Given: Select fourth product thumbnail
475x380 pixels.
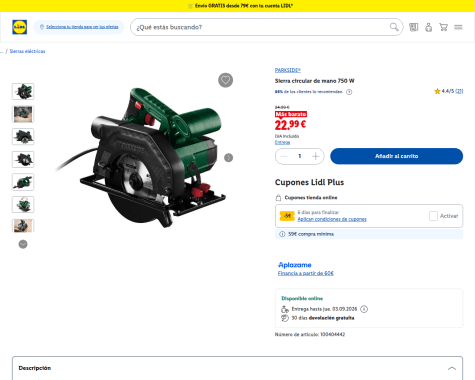Looking at the screenshot, I should tap(23, 159).
